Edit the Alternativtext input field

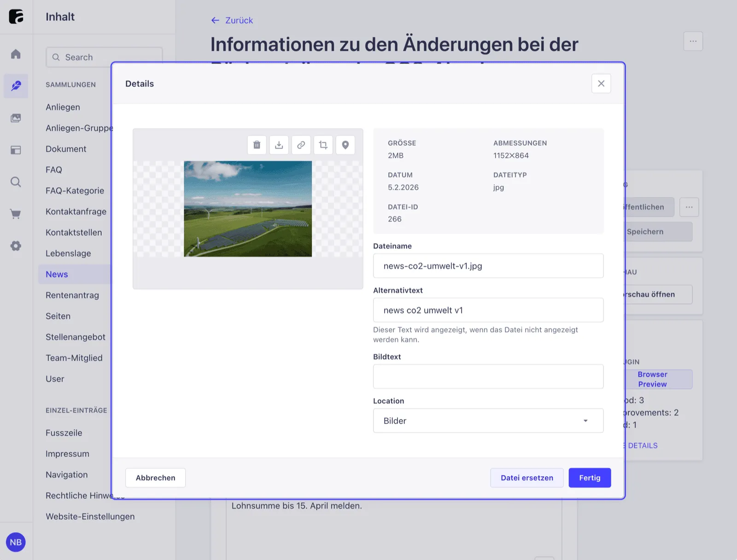[x=488, y=310]
